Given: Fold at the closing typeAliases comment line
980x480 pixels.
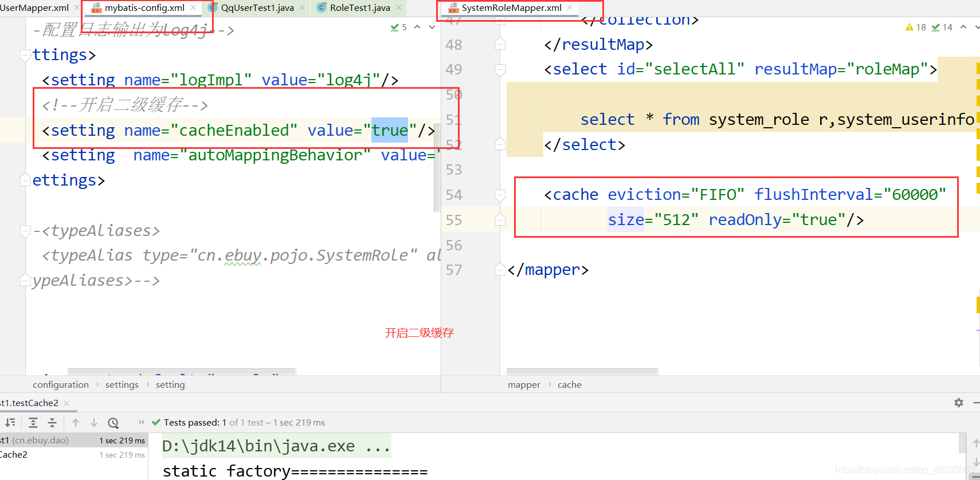Looking at the screenshot, I should pos(25,280).
